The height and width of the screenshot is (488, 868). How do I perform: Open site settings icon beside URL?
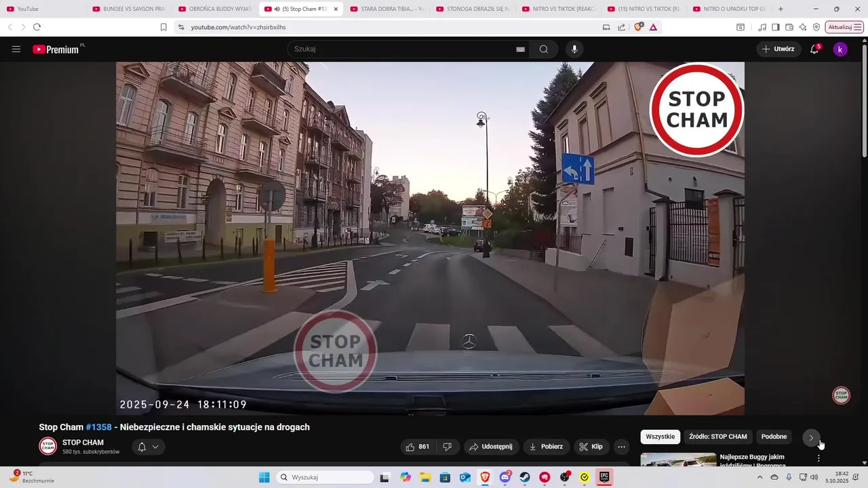pyautogui.click(x=180, y=27)
